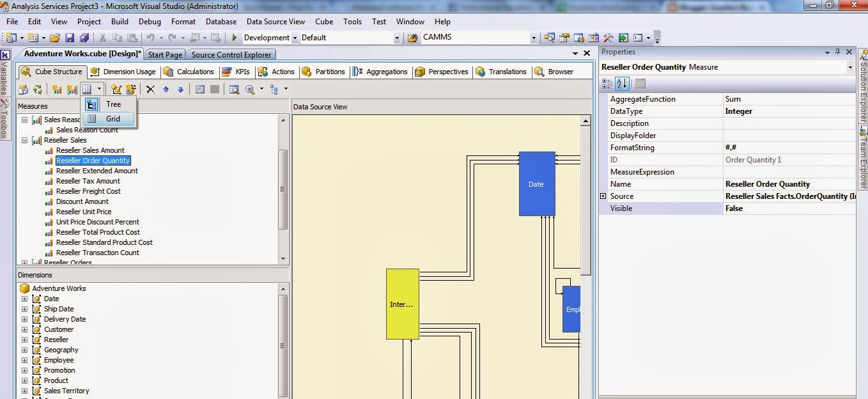Toggle Alphabetical sort in Properties
Viewport: 868px width, 399px height.
[x=622, y=84]
